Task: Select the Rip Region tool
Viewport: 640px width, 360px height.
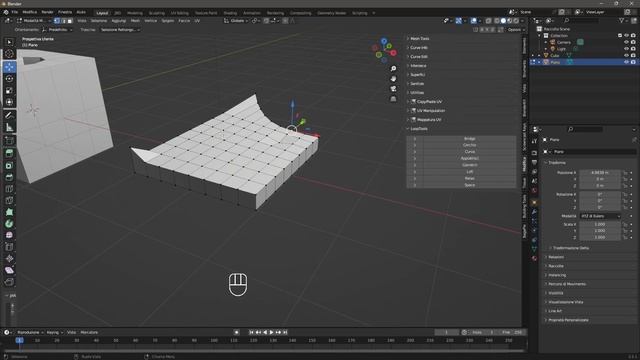Action: [9, 282]
